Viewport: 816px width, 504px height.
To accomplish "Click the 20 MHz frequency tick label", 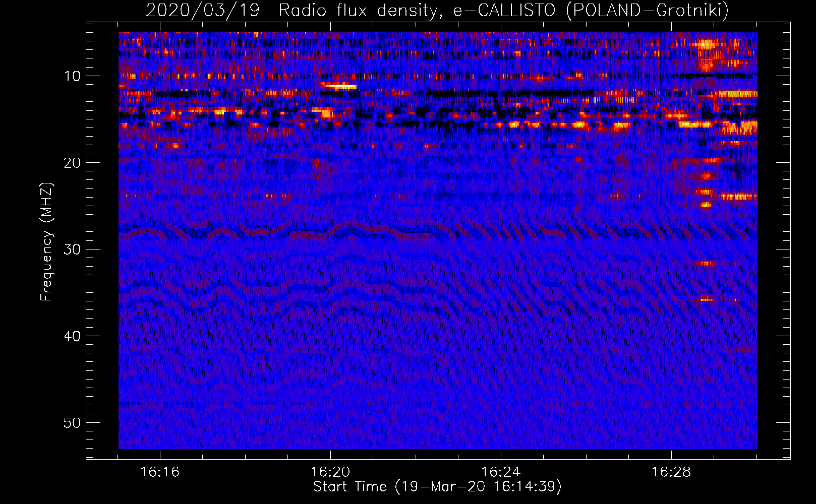I will (x=72, y=163).
